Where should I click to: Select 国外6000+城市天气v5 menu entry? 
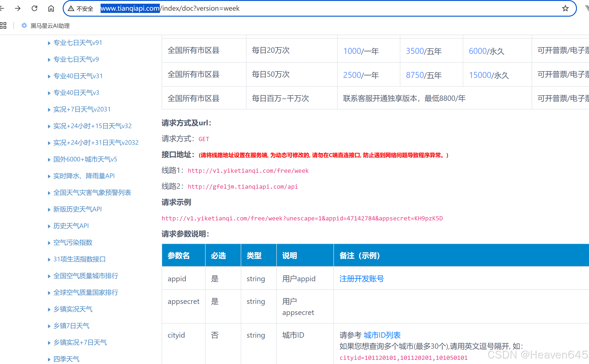pyautogui.click(x=85, y=159)
